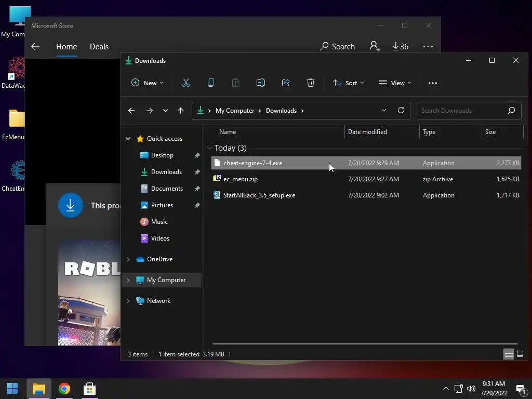
Task: Select the EcMenu folder desktop icon
Action: coord(14,125)
